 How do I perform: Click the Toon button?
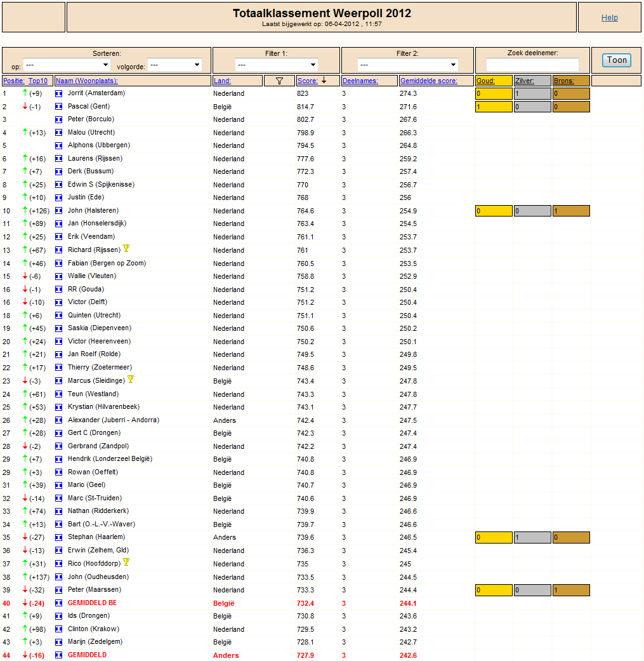(617, 60)
